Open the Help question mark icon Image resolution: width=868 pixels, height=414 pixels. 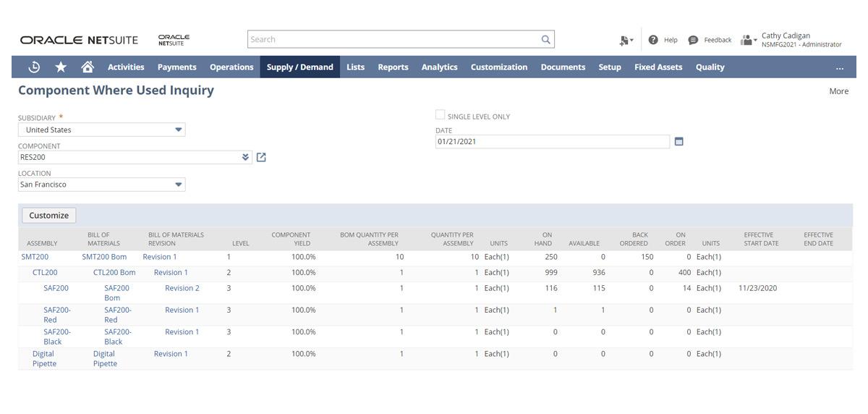(653, 40)
